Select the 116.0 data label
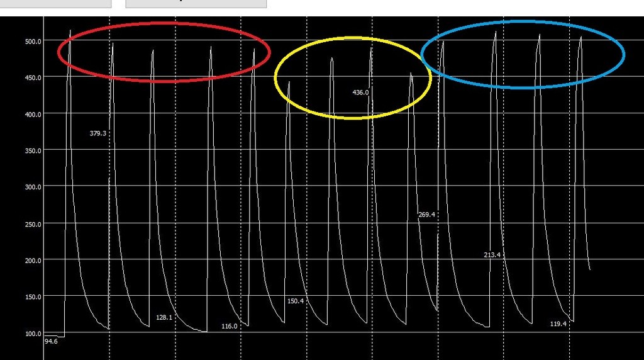Image resolution: width=644 pixels, height=360 pixels. 230,326
